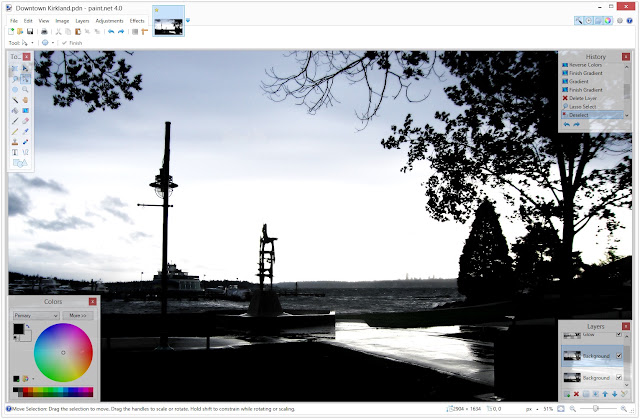Pick a hue on the color wheel
The width and height of the screenshot is (640, 419).
point(63,352)
